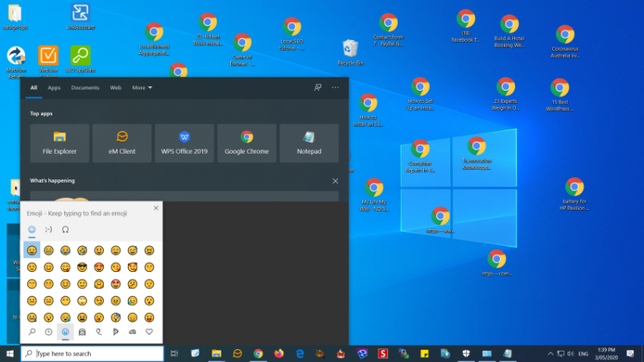Show hidden system tray icons
The width and height of the screenshot is (644, 362).
click(x=551, y=353)
